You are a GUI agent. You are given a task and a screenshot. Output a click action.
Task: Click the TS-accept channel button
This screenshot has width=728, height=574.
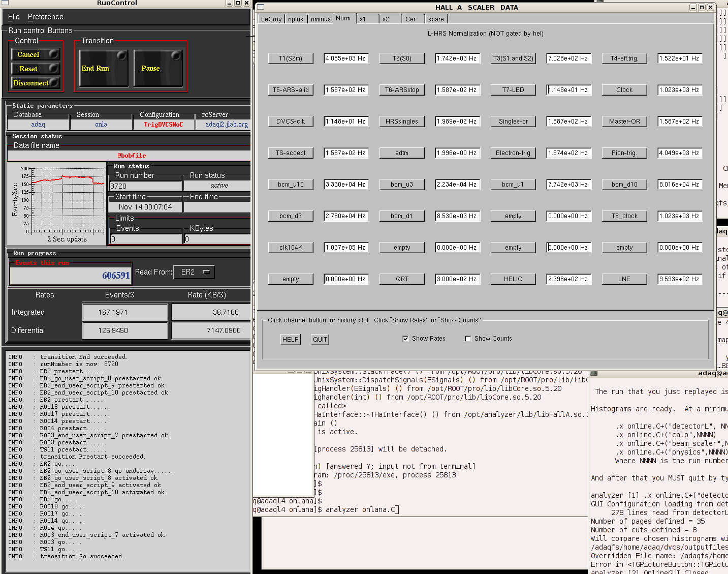coord(291,153)
